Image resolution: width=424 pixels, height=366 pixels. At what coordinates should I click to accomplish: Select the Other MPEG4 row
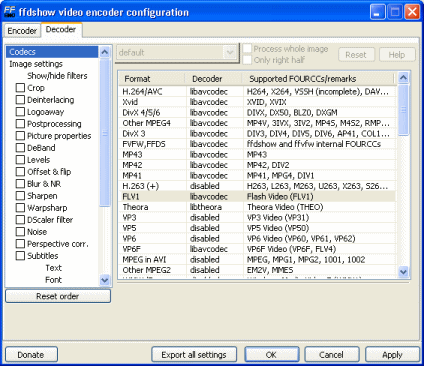257,123
